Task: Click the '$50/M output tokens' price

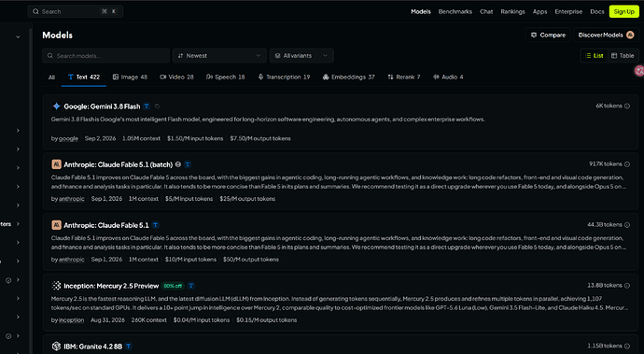Action: [x=251, y=260]
